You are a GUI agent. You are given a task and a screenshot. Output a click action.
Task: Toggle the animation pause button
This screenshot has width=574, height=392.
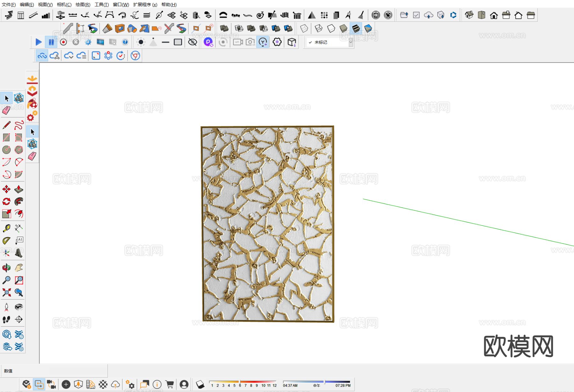pyautogui.click(x=51, y=42)
